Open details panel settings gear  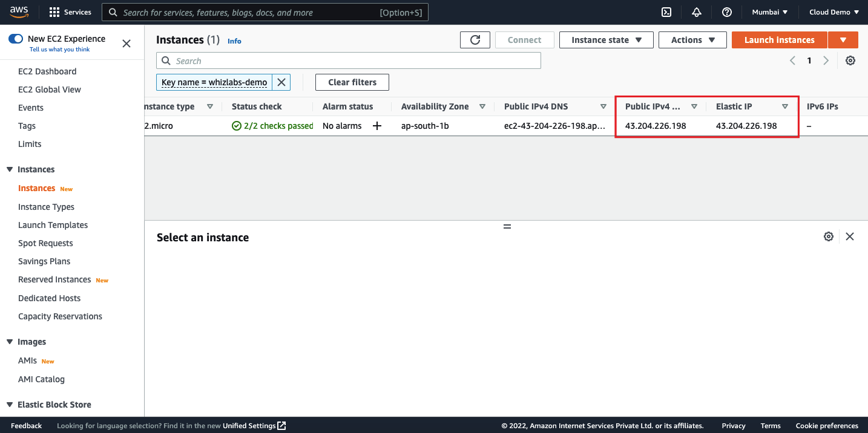tap(829, 236)
